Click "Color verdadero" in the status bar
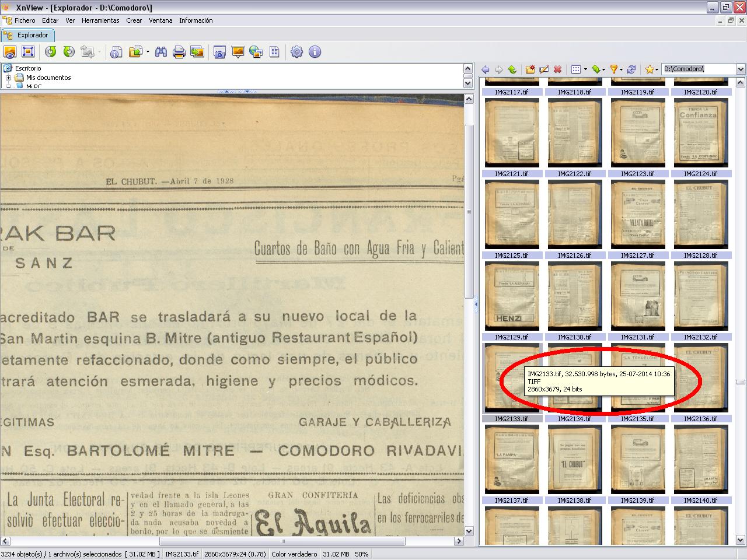 coord(294,554)
